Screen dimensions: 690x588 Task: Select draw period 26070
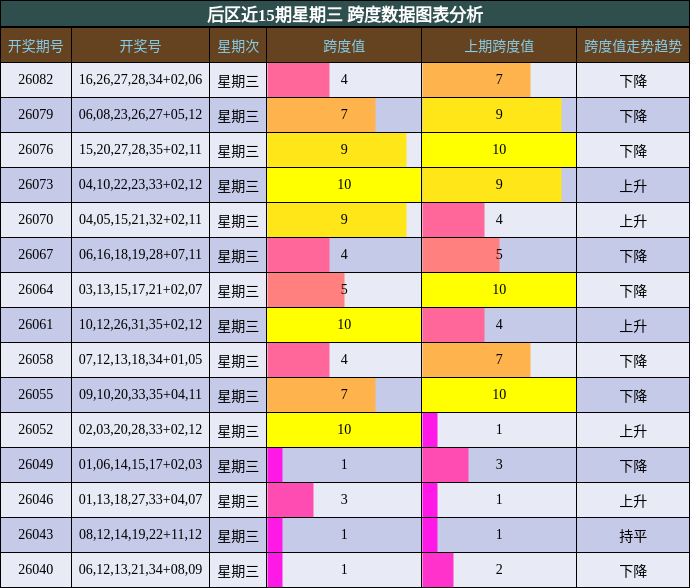click(x=36, y=220)
